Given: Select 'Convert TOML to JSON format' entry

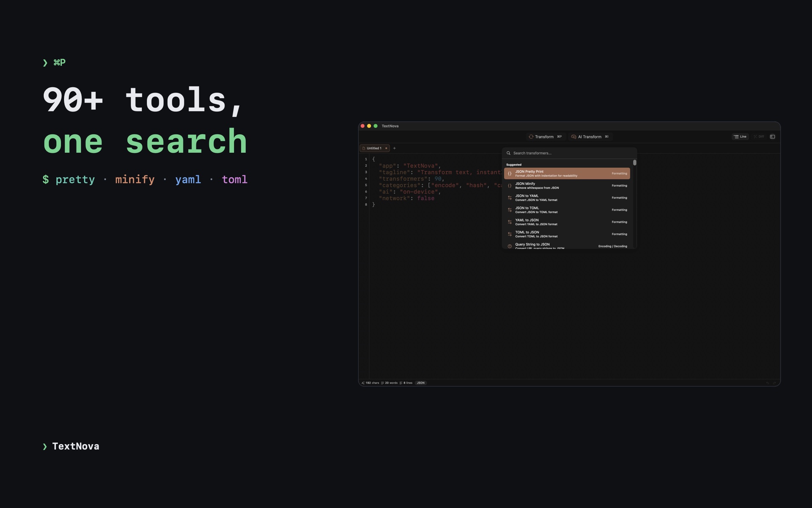Looking at the screenshot, I should [567, 234].
